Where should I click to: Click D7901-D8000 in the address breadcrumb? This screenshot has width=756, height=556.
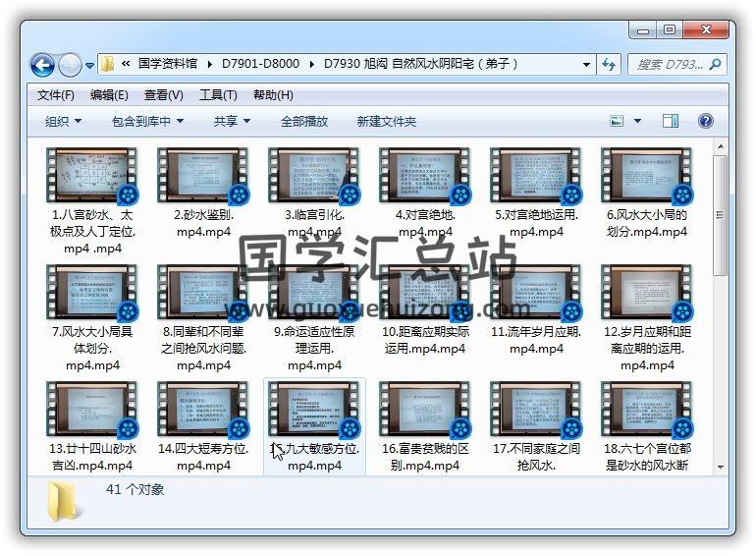[x=260, y=64]
